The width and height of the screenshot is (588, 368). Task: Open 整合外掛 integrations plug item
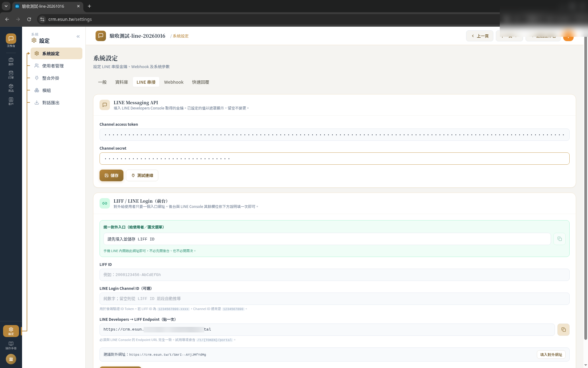(56, 78)
